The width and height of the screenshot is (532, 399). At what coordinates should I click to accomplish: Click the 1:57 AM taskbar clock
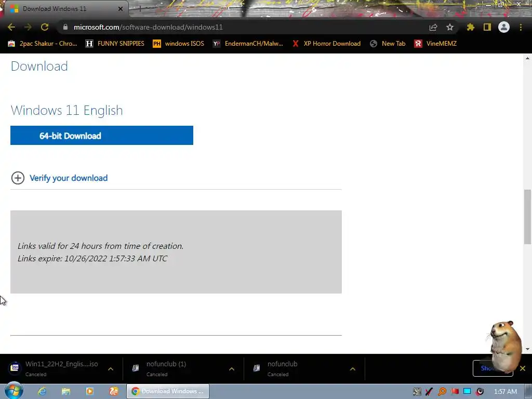pyautogui.click(x=505, y=392)
